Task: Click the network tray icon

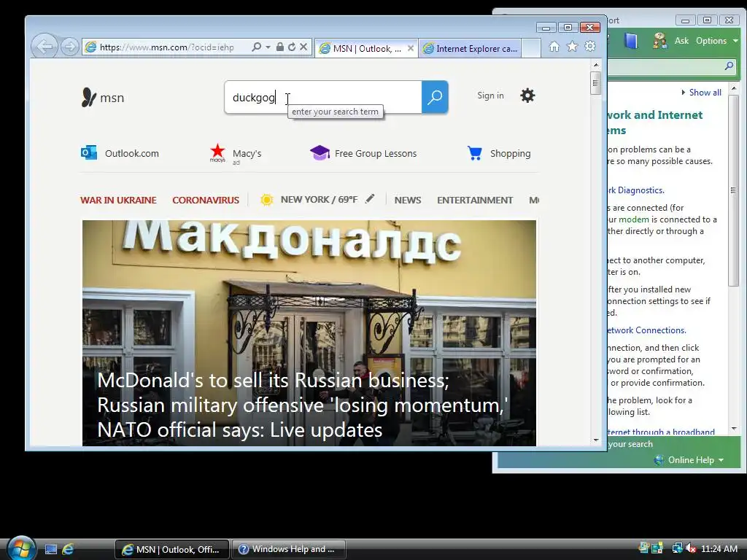Action: [676, 548]
